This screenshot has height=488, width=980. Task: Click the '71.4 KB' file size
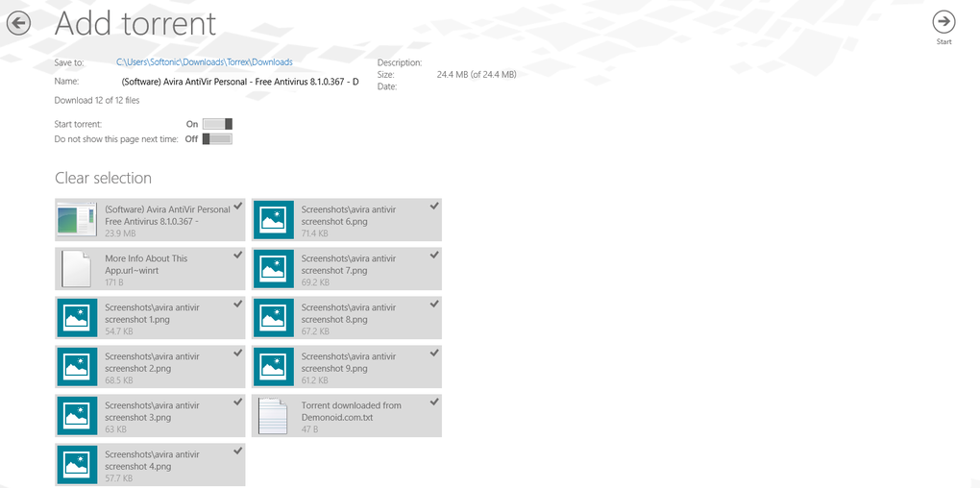[316, 233]
